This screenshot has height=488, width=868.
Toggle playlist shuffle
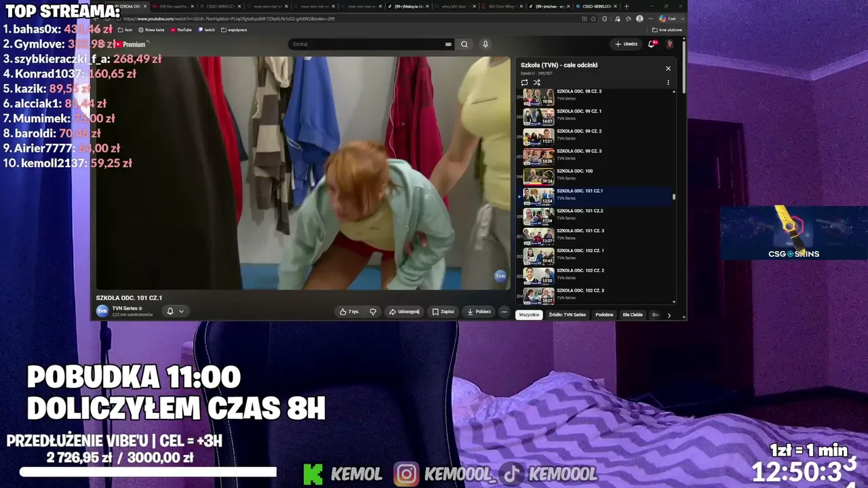[536, 83]
